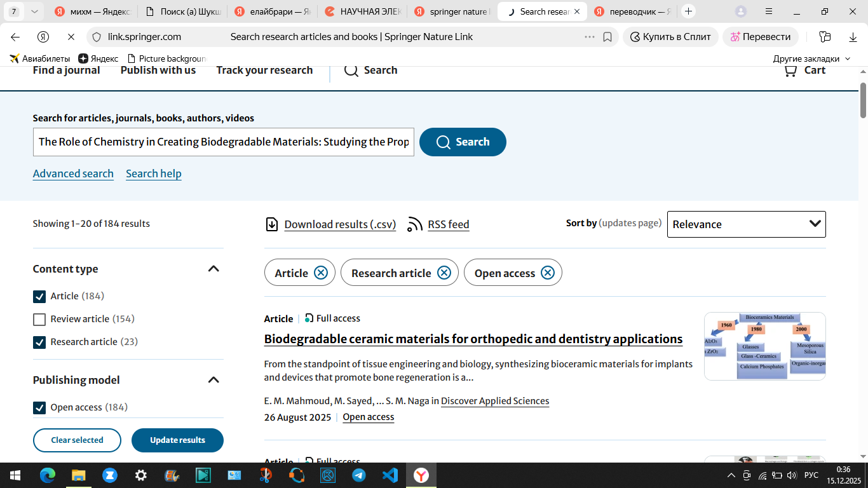Remove the Research article filter chip

tap(444, 273)
